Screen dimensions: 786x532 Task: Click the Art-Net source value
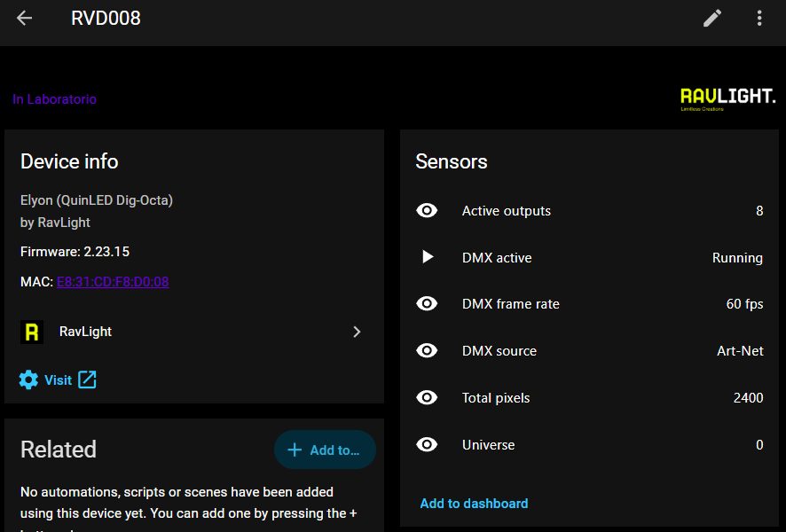740,350
